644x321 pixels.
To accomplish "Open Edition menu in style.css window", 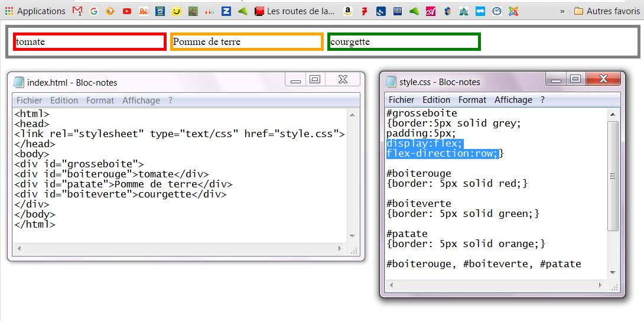I will tap(436, 100).
